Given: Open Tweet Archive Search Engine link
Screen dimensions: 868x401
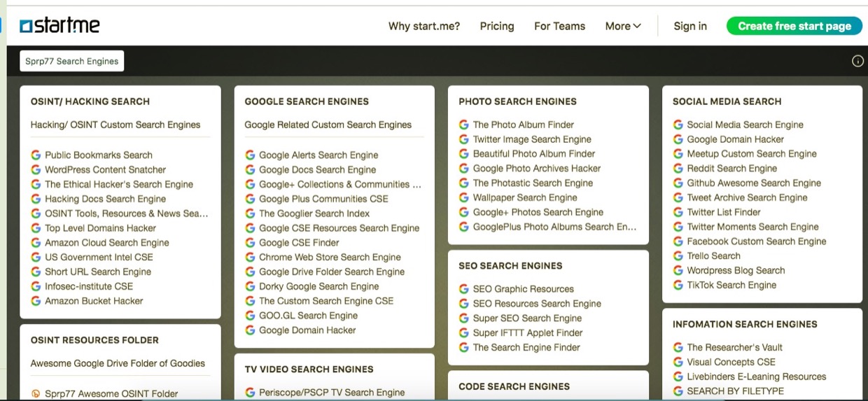Looking at the screenshot, I should coord(748,198).
